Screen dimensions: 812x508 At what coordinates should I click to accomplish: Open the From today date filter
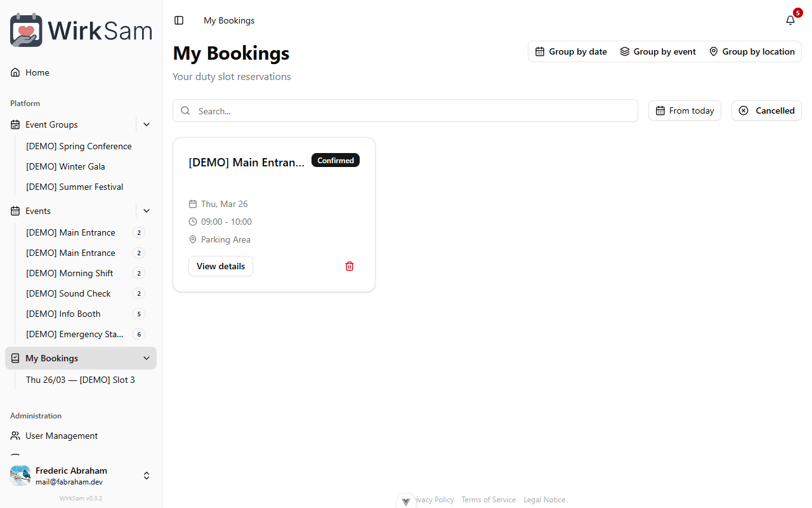(684, 110)
